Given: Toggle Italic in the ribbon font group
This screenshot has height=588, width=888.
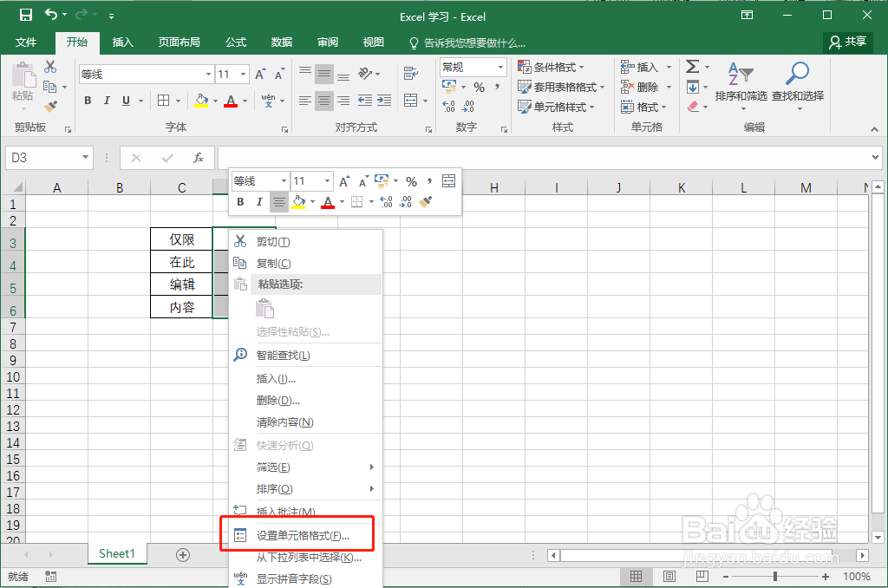Looking at the screenshot, I should (107, 101).
